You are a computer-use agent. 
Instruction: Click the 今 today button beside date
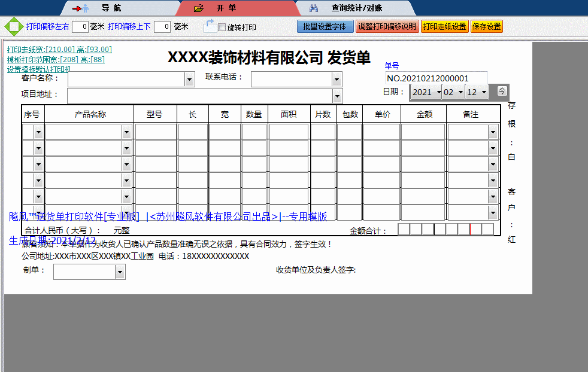[x=502, y=91]
